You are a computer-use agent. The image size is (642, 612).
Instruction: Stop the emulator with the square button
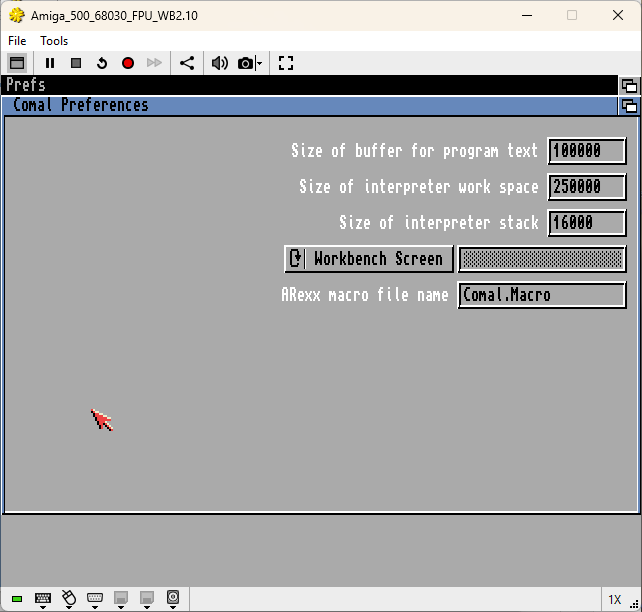coord(76,63)
